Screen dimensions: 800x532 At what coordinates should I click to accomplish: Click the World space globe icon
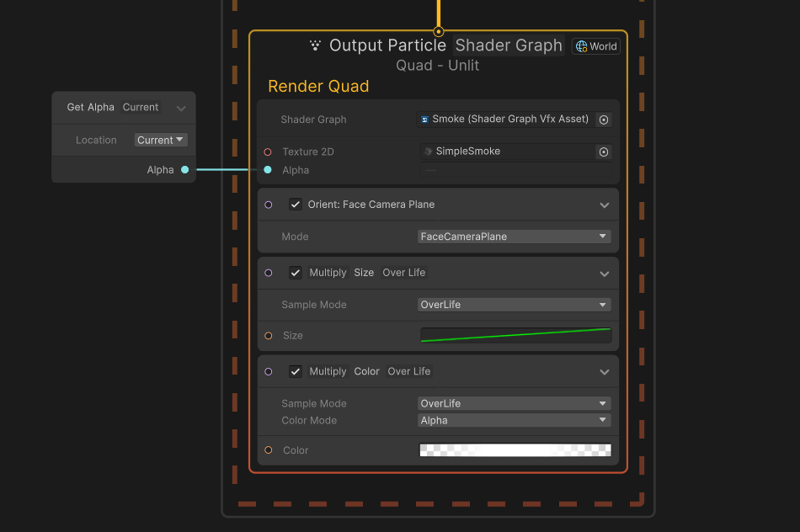[582, 46]
